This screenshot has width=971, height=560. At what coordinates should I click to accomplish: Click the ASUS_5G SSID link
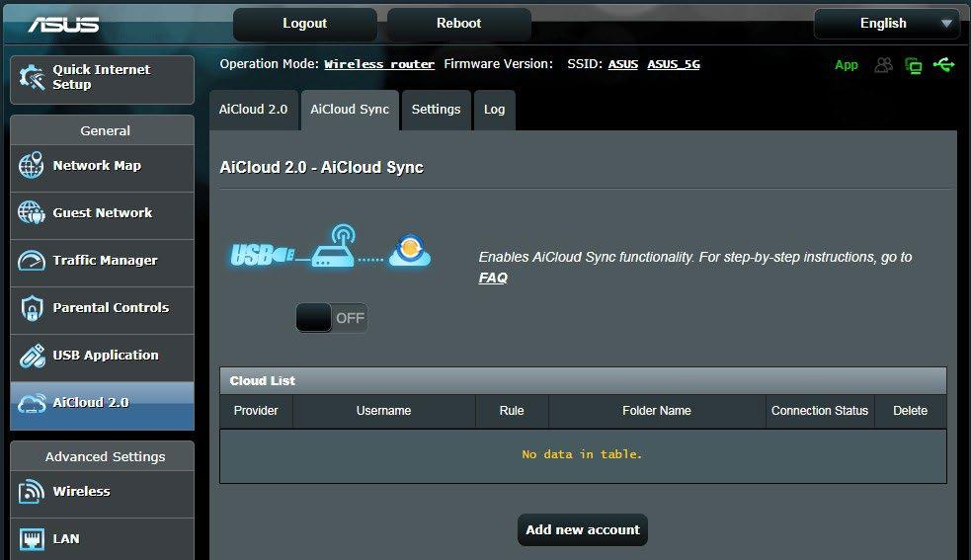pos(674,64)
